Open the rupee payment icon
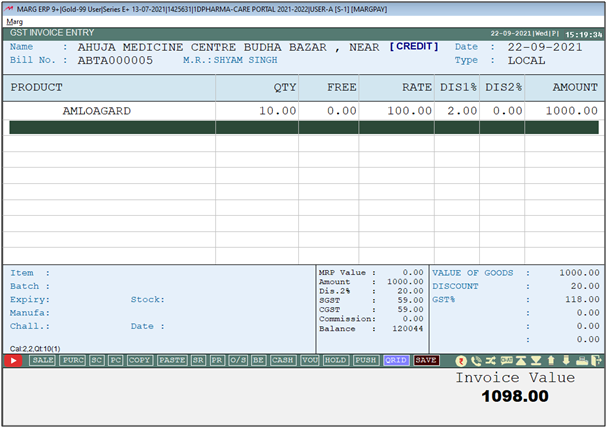The image size is (608, 428). click(x=461, y=361)
